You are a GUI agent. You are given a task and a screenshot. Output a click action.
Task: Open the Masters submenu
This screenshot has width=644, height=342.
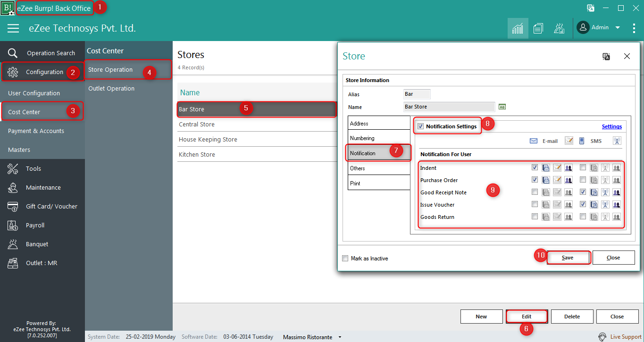click(42, 150)
